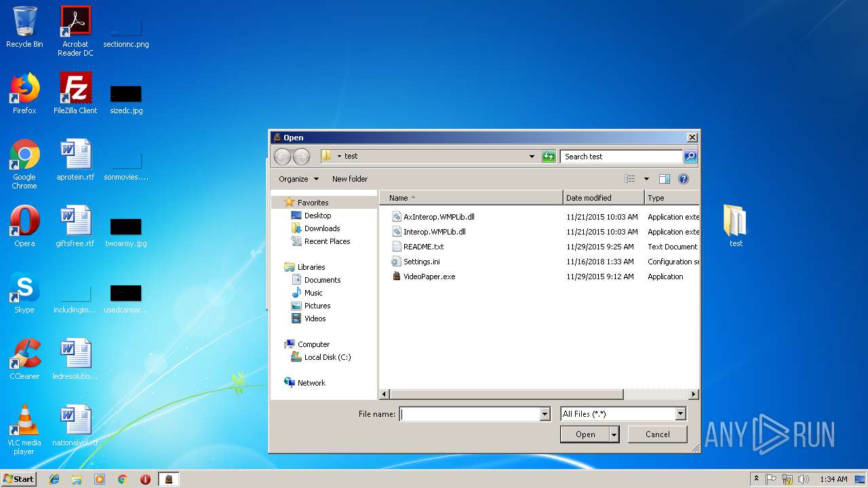
Task: Open Opera browser desktop shortcut
Action: [24, 226]
